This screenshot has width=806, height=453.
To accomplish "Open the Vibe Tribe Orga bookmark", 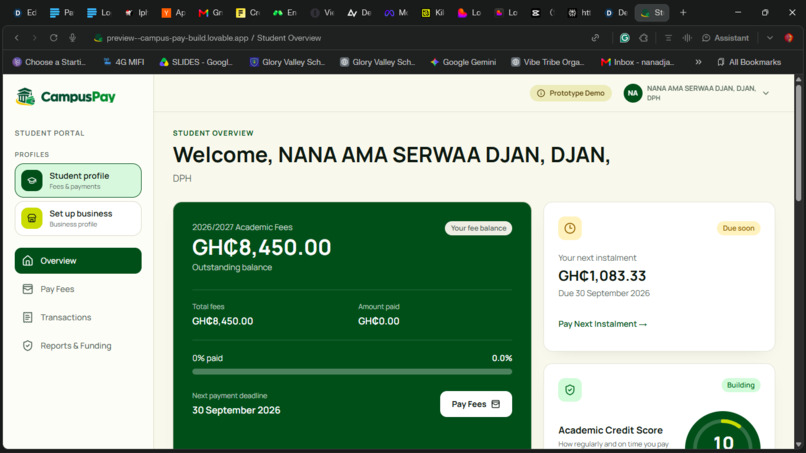I will pyautogui.click(x=547, y=62).
